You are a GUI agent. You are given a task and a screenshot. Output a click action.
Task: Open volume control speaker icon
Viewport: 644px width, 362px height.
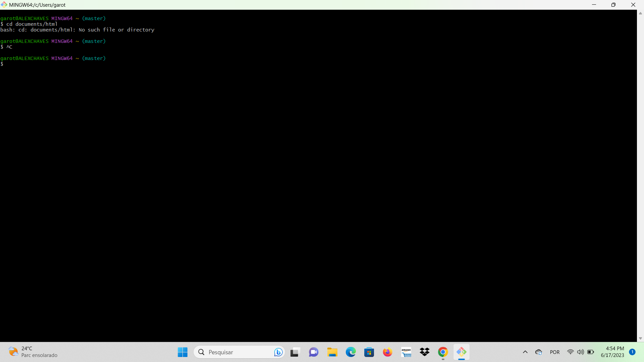point(580,352)
